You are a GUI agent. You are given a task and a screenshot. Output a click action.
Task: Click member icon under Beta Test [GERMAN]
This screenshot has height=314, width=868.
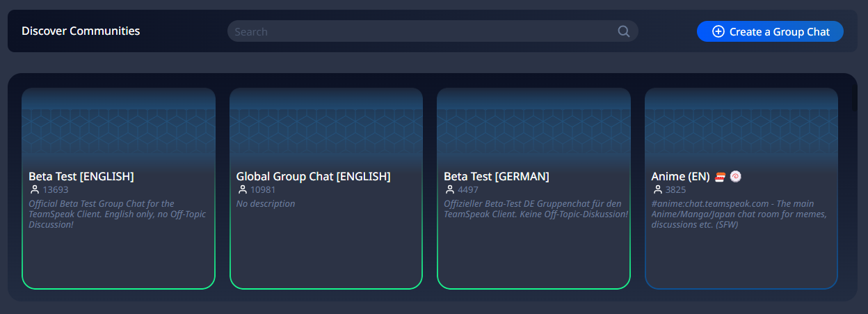pyautogui.click(x=449, y=189)
